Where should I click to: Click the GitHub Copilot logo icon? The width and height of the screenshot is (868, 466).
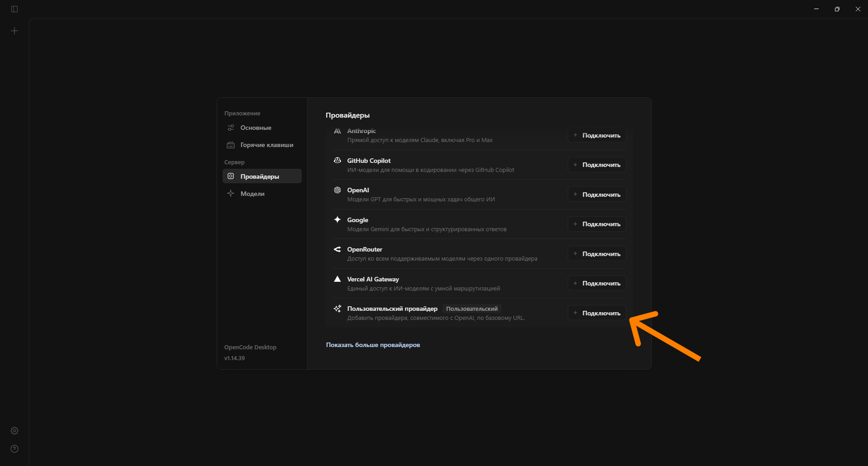(337, 161)
